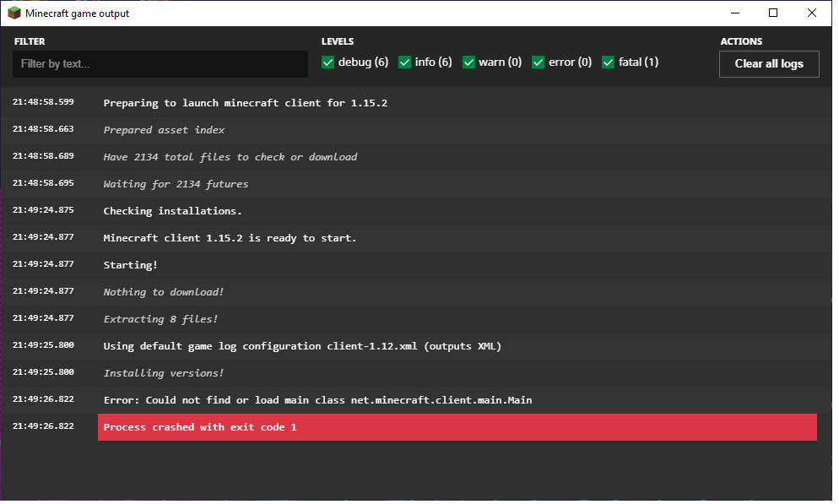839x504 pixels.
Task: Click the Clear all logs button
Action: 769,64
